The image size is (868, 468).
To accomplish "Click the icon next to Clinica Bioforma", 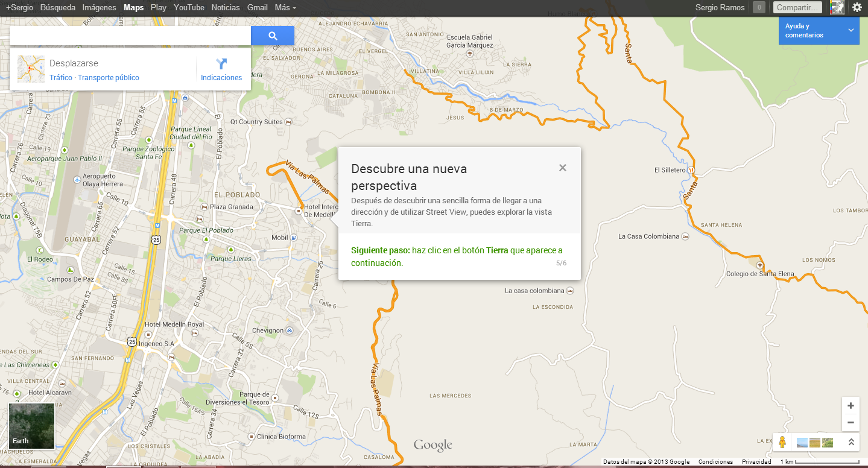I will click(x=252, y=437).
